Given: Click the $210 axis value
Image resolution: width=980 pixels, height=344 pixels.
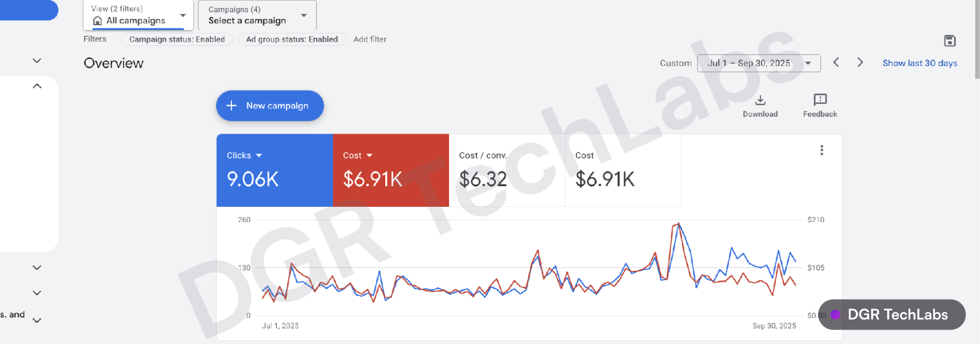Looking at the screenshot, I should (x=816, y=220).
